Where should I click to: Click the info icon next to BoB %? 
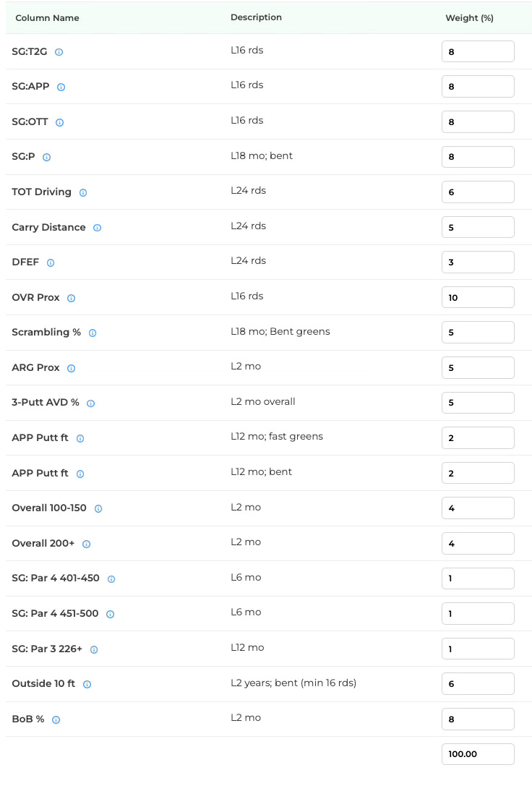point(56,719)
